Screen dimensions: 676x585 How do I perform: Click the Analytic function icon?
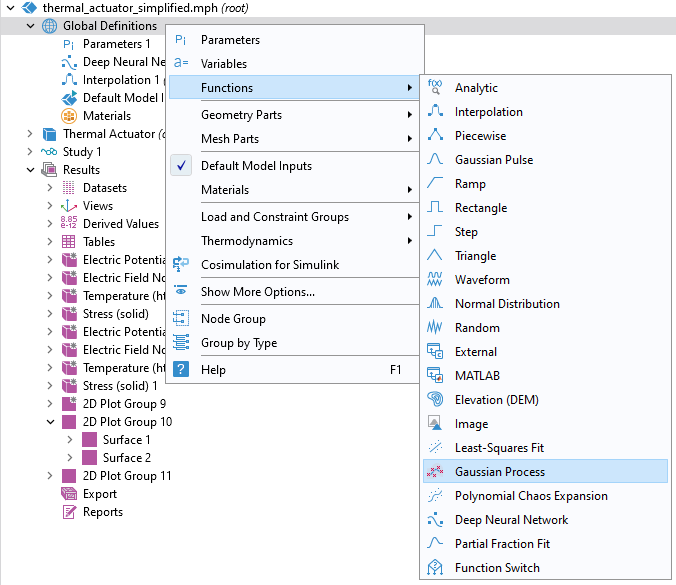coord(435,88)
